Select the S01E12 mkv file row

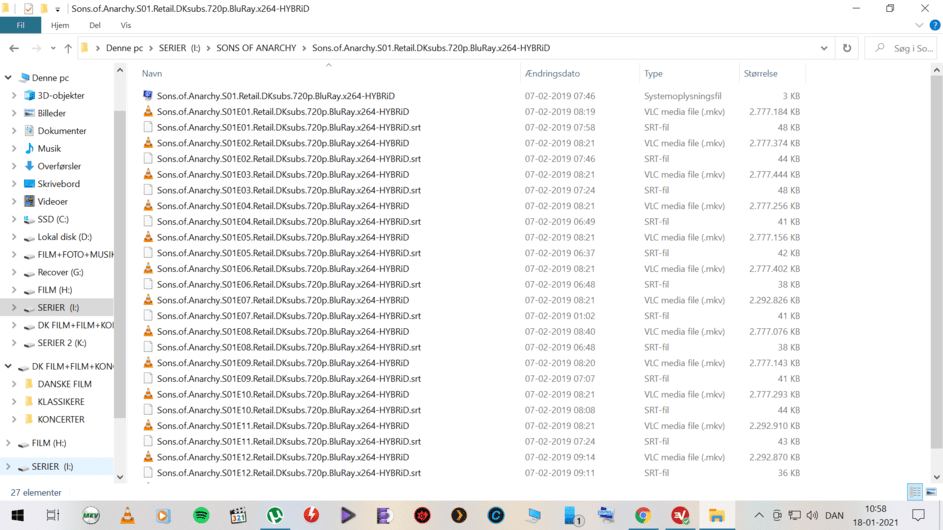(x=472, y=457)
